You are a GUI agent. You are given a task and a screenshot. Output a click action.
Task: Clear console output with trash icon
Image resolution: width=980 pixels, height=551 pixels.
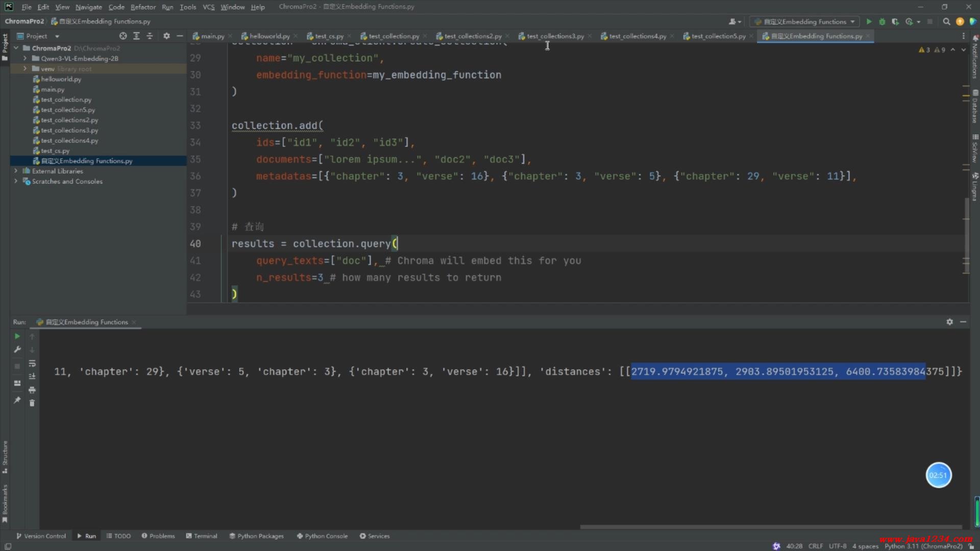point(32,403)
